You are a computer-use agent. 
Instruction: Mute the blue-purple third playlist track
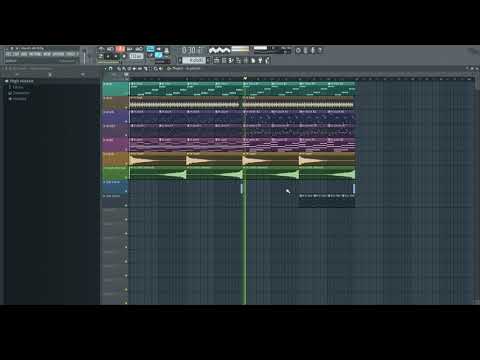pos(126,122)
